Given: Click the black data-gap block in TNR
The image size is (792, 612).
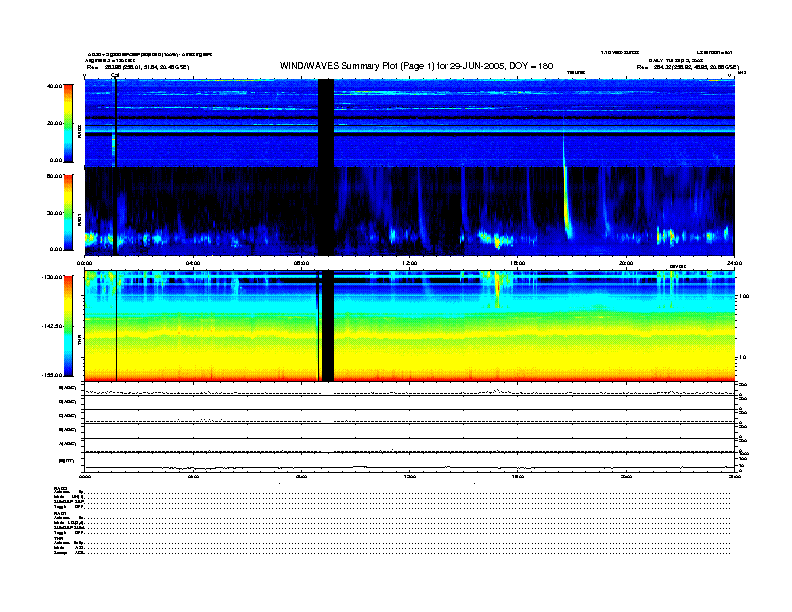Looking at the screenshot, I should (x=328, y=326).
